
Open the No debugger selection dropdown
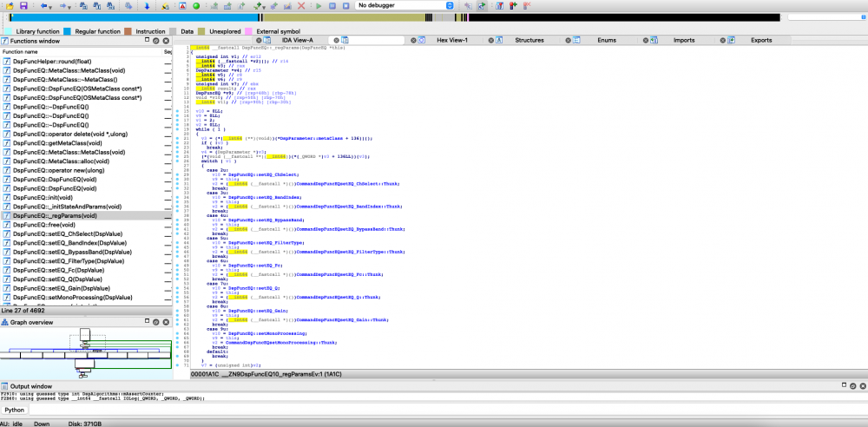[x=404, y=5]
